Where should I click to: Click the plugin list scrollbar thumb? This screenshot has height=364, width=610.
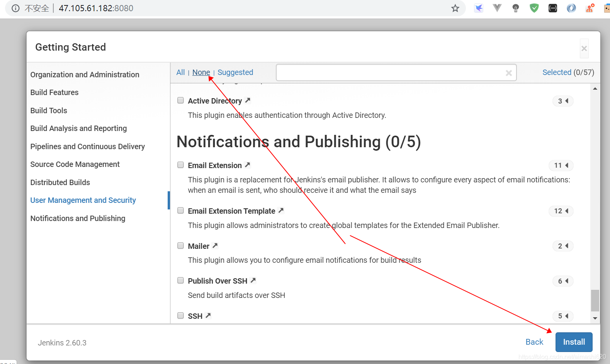(x=595, y=301)
